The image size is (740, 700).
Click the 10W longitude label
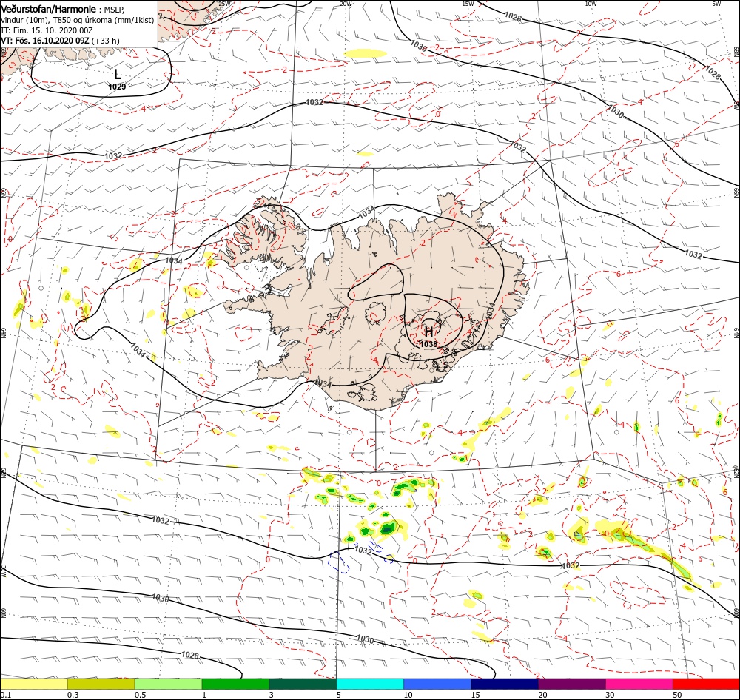[x=591, y=4]
